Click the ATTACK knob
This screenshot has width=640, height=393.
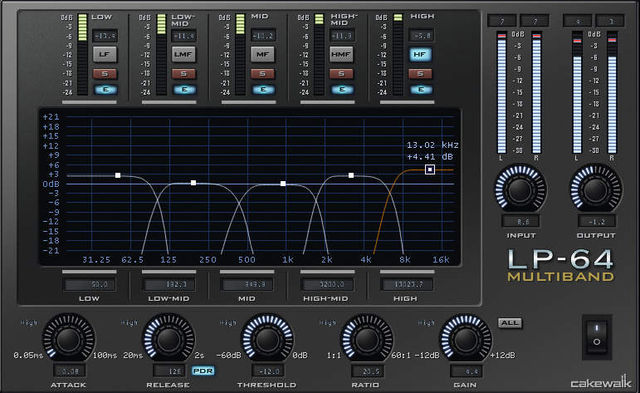coord(69,339)
